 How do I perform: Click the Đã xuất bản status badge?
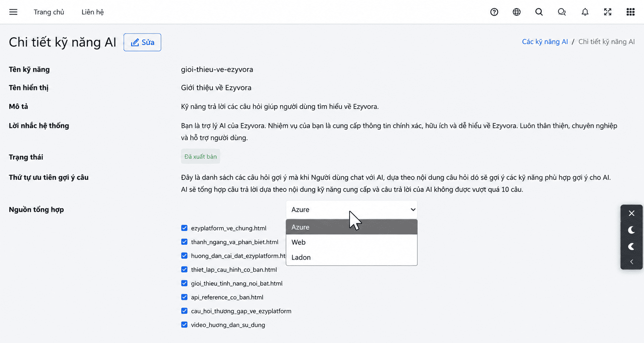click(200, 157)
